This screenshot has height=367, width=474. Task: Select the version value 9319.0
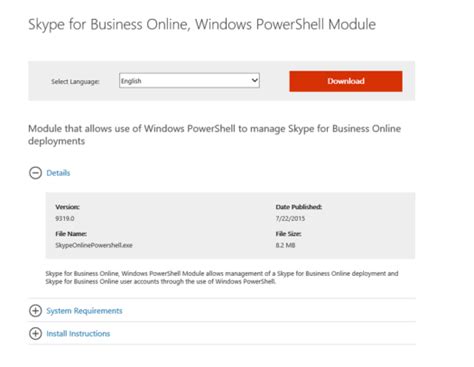pos(65,219)
